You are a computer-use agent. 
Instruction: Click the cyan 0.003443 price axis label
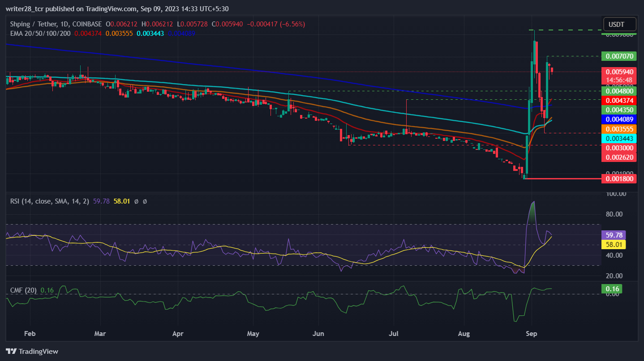(x=618, y=138)
